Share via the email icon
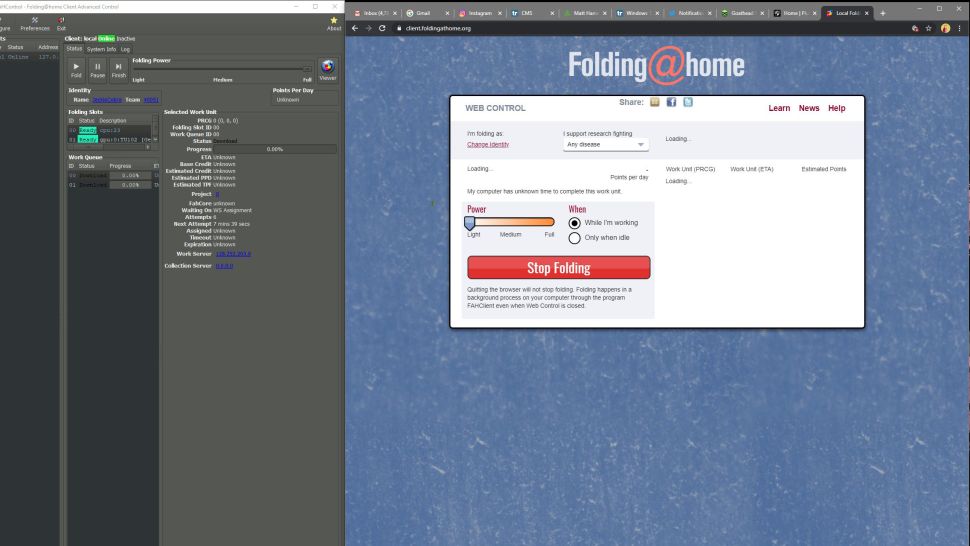 pos(655,102)
